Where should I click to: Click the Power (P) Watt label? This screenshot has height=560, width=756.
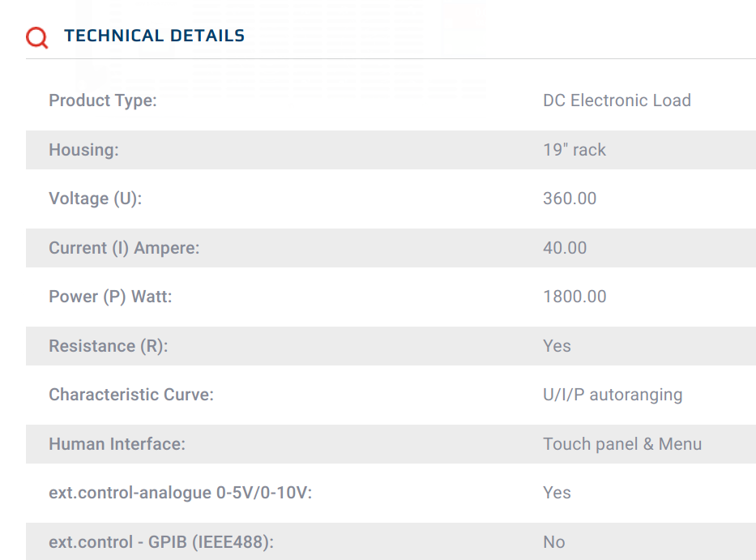click(110, 297)
